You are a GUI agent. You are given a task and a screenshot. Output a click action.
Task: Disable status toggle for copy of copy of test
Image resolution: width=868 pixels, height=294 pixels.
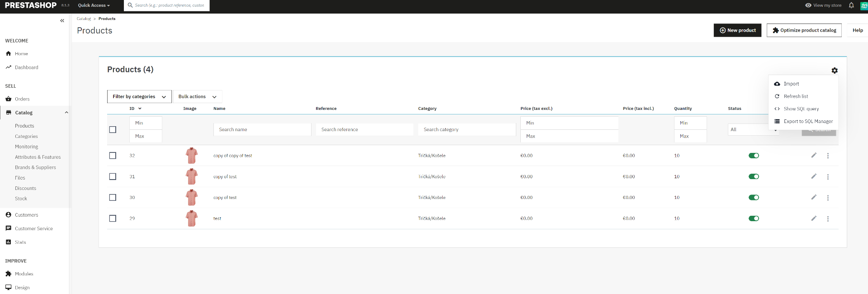point(754,156)
